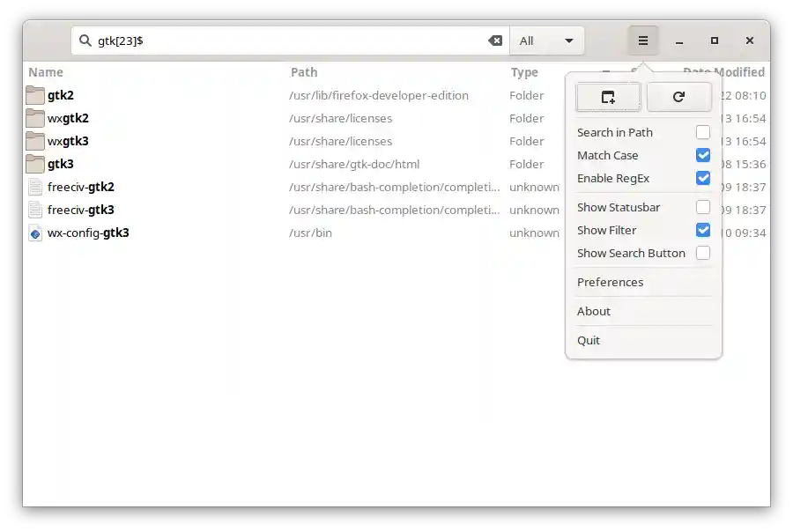
Task: Sort results by the Path column
Action: click(x=304, y=72)
